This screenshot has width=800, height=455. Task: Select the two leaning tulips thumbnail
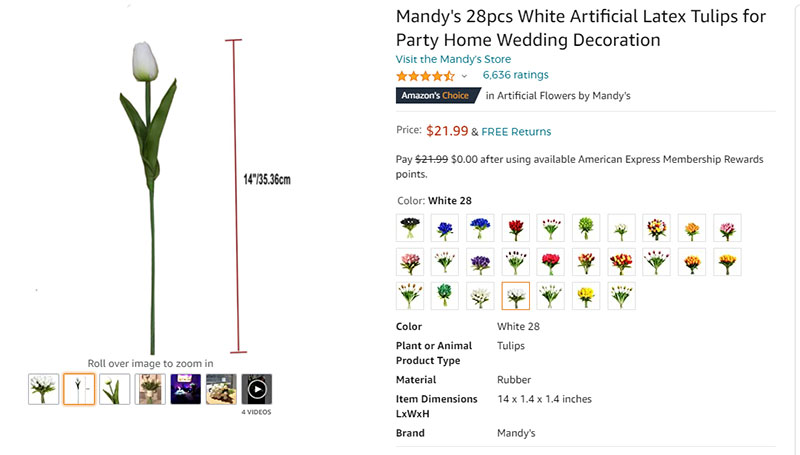tap(115, 389)
